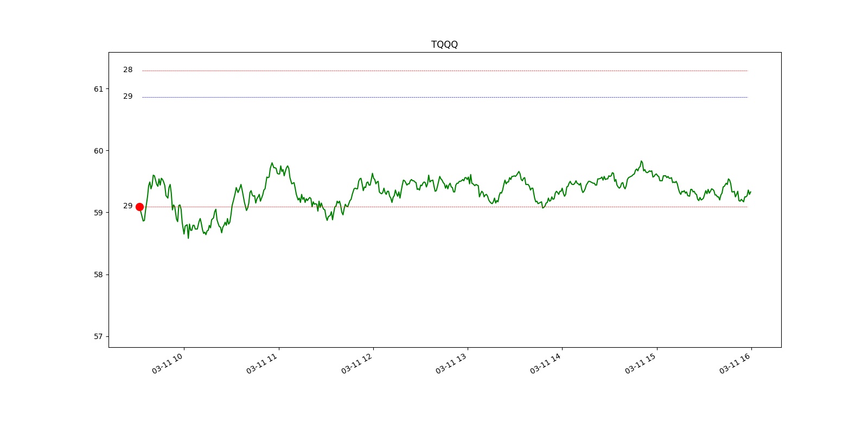This screenshot has width=868, height=434.
Task: Click the x-axis label 03-11 12
Action: [x=357, y=363]
